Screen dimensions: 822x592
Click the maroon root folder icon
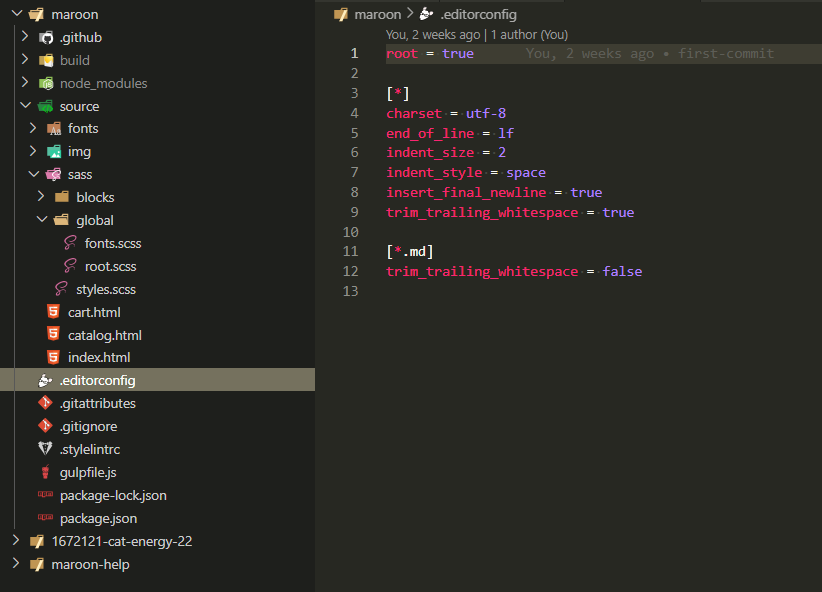37,14
